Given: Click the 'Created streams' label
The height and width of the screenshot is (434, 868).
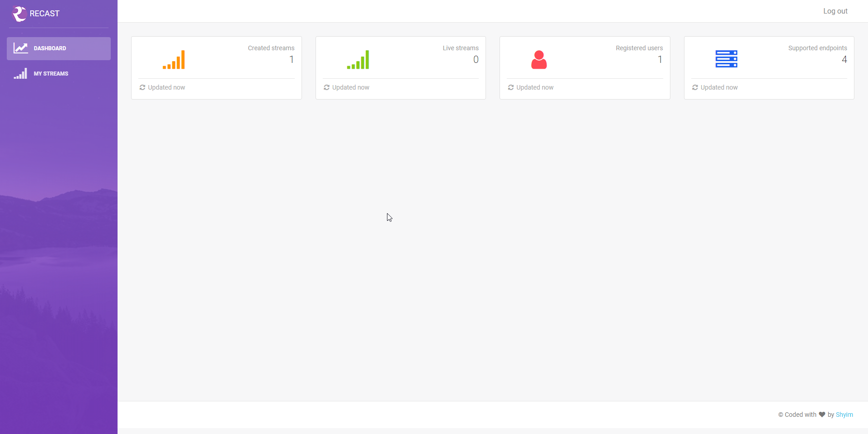Looking at the screenshot, I should coord(271,48).
